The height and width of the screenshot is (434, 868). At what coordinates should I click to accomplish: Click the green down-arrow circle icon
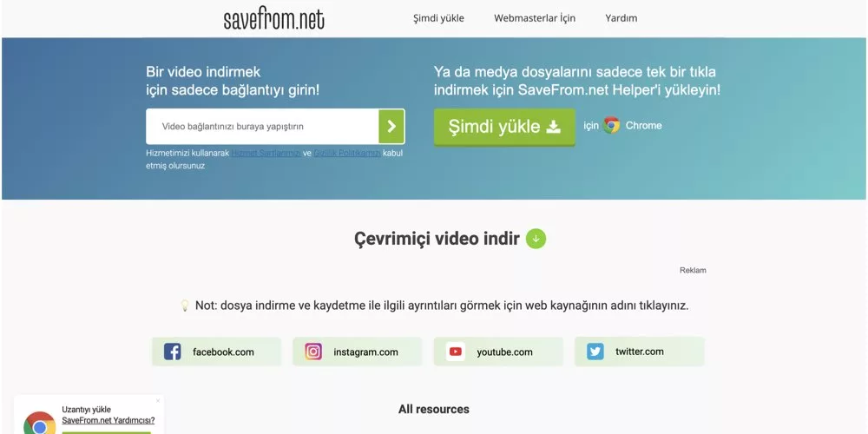coord(536,239)
